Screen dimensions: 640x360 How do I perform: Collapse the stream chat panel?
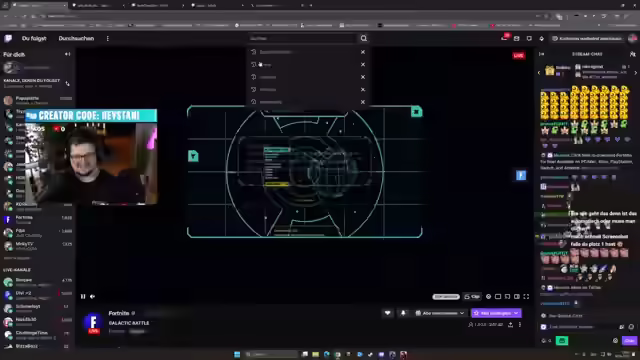click(542, 54)
